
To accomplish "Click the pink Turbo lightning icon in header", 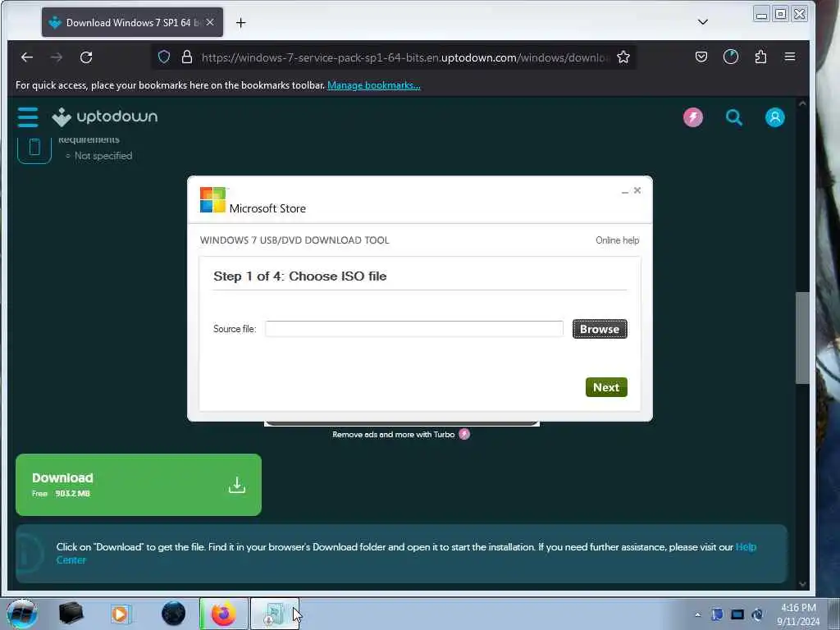I will [692, 116].
